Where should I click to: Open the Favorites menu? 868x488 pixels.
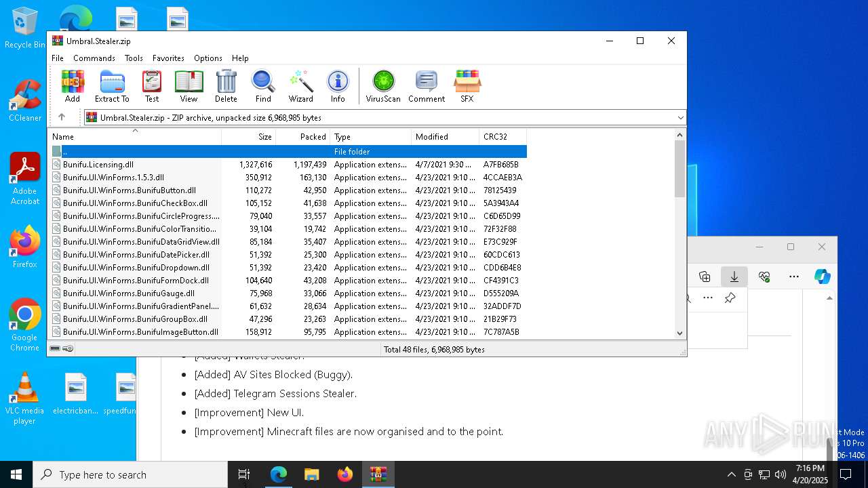(x=168, y=58)
